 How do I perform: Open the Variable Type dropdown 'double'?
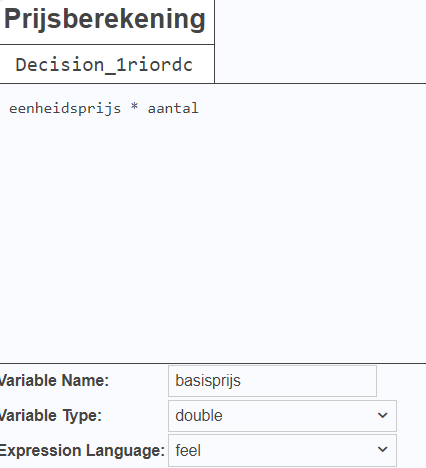click(x=282, y=416)
